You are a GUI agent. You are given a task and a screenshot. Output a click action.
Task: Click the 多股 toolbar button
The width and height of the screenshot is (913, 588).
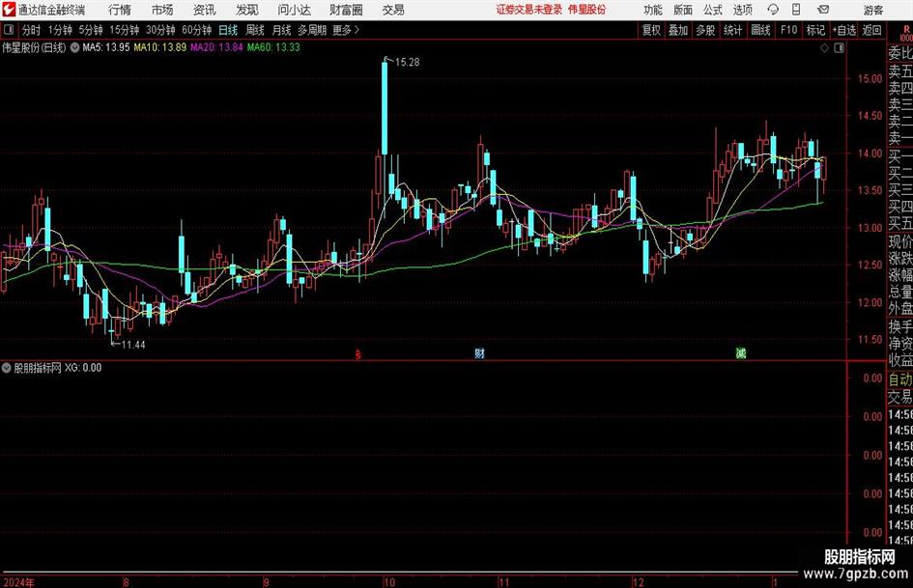coord(705,30)
